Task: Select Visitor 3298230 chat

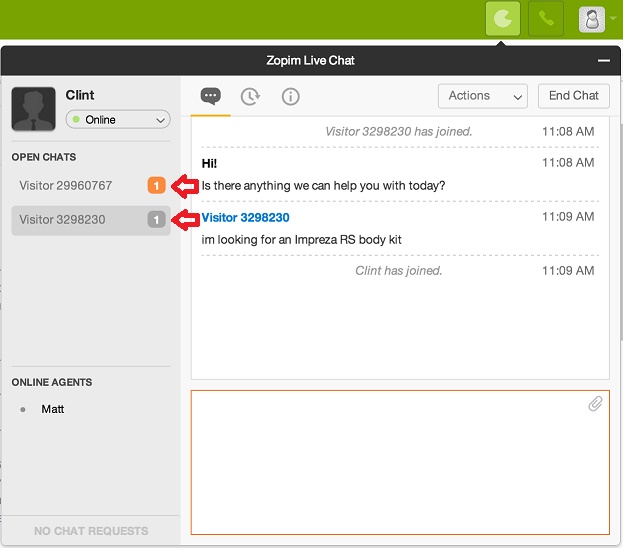Action: tap(62, 220)
